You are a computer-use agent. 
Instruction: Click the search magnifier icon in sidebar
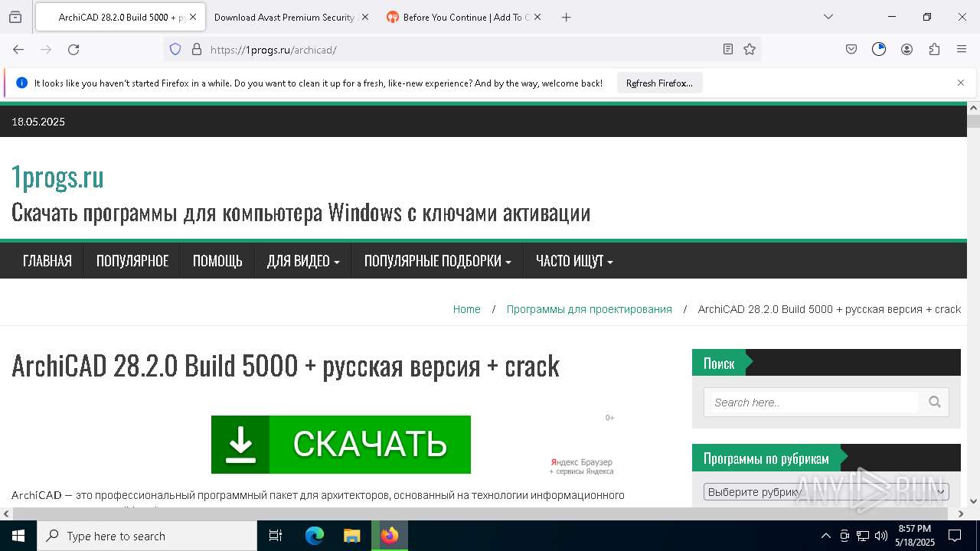pyautogui.click(x=935, y=402)
